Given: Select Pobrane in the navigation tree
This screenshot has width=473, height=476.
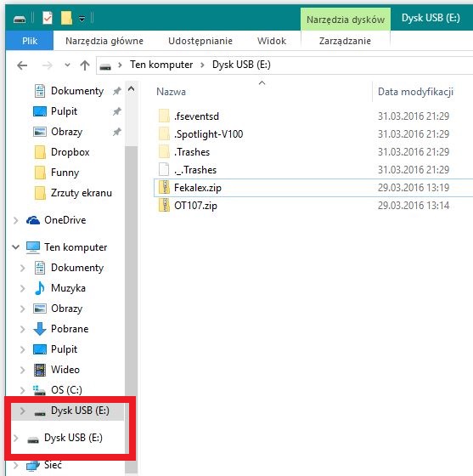Looking at the screenshot, I should [70, 328].
